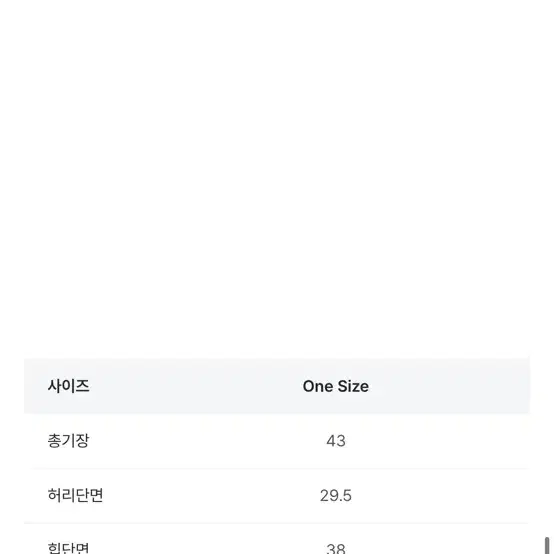554x554 pixels.
Task: Click empty space right of the 29.5 value
Action: 441,496
